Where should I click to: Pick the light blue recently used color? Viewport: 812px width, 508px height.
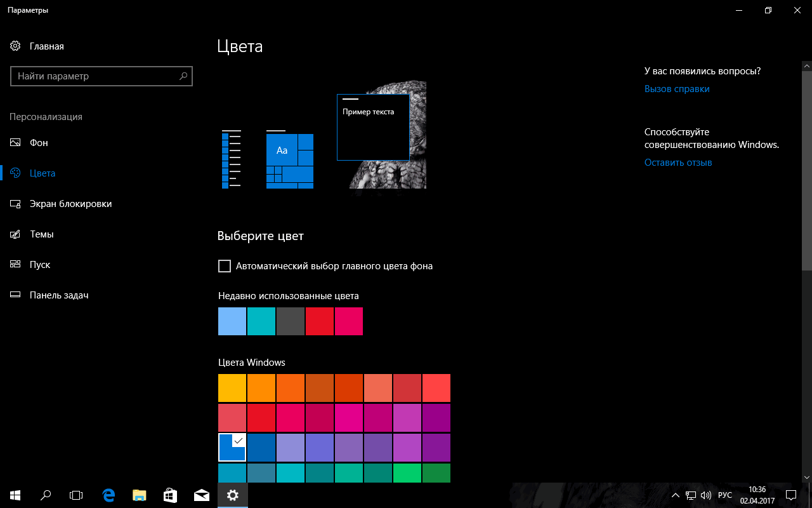(232, 321)
